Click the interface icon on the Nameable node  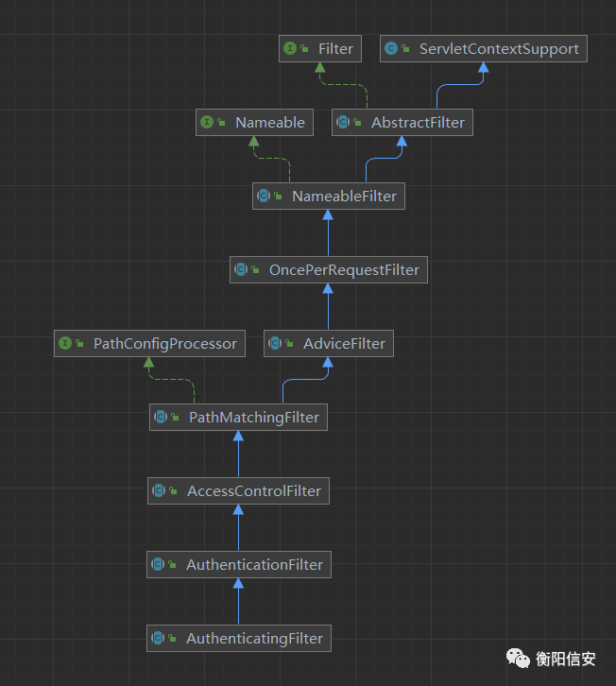pyautogui.click(x=207, y=123)
